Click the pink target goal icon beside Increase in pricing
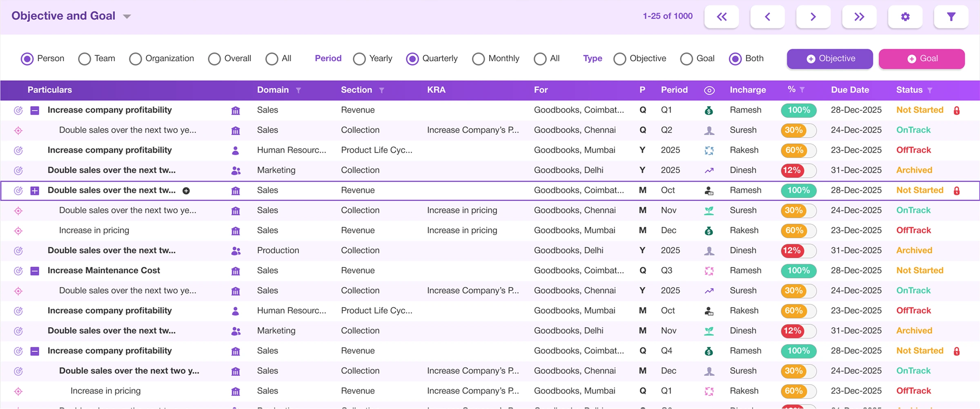The image size is (980, 409). coord(18,230)
